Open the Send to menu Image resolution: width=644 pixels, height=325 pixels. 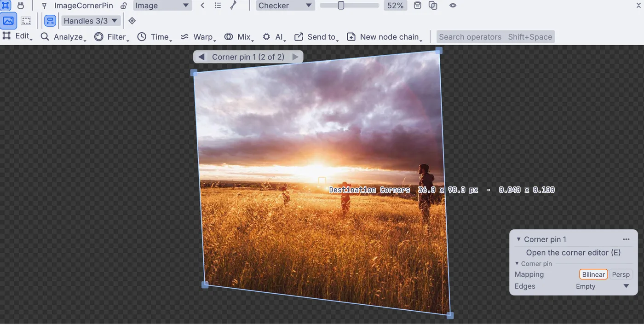pos(317,37)
